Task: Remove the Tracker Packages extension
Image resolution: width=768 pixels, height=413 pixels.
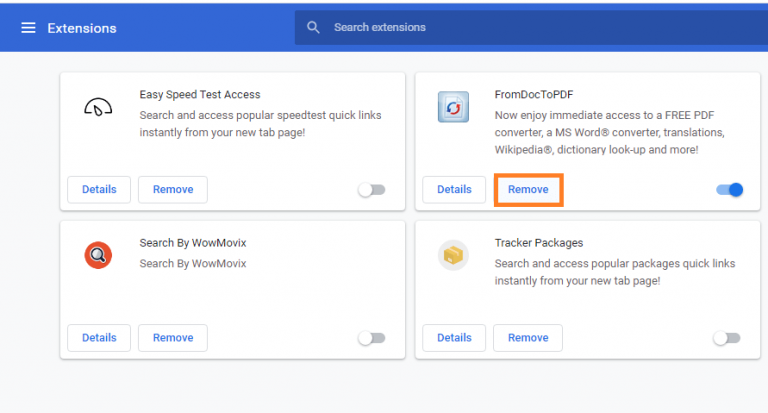Action: point(528,338)
